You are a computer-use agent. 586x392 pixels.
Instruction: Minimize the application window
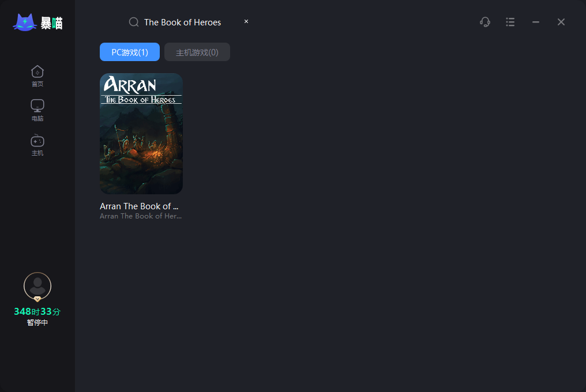(x=536, y=22)
